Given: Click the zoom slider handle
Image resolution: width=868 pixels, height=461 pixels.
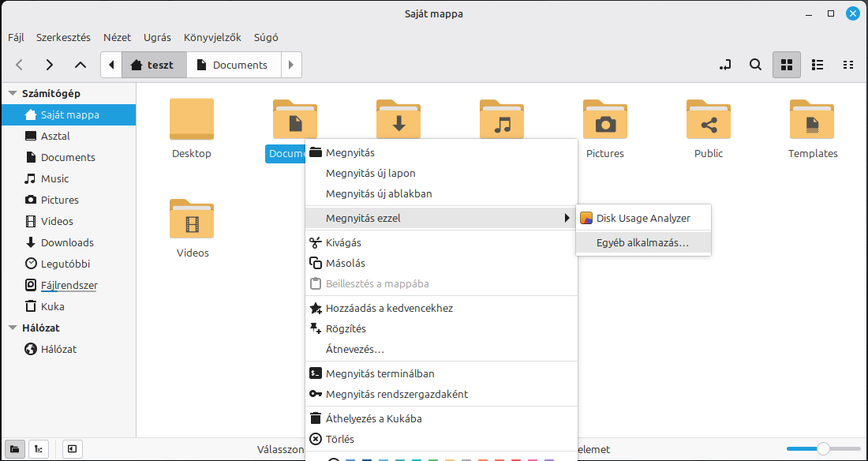Looking at the screenshot, I should tap(823, 449).
